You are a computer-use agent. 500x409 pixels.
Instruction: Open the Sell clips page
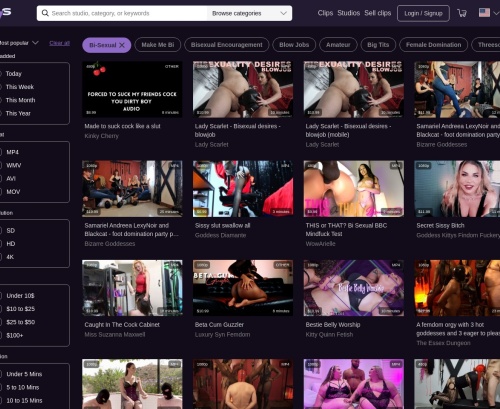[377, 13]
